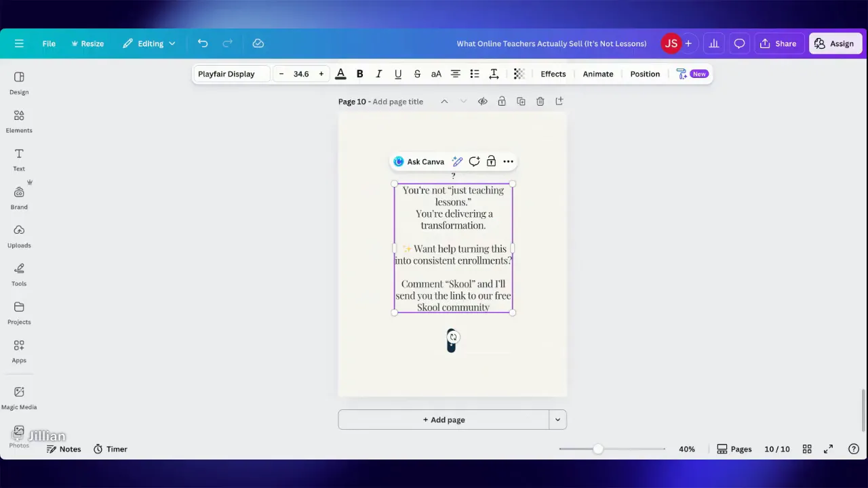Viewport: 868px width, 488px height.
Task: Apply italic styling to the text
Action: [378, 74]
